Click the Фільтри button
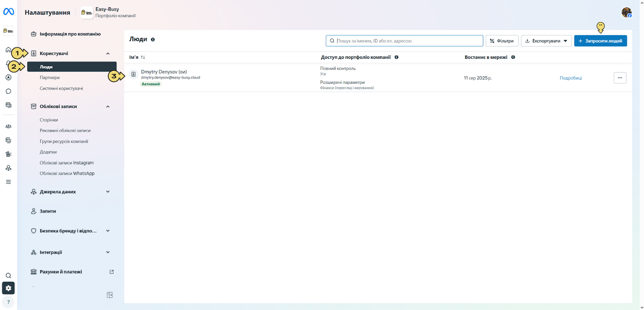This screenshot has width=644, height=310. (502, 41)
